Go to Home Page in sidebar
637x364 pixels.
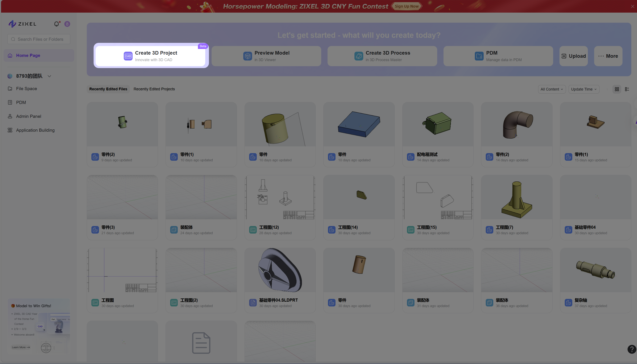tap(39, 55)
